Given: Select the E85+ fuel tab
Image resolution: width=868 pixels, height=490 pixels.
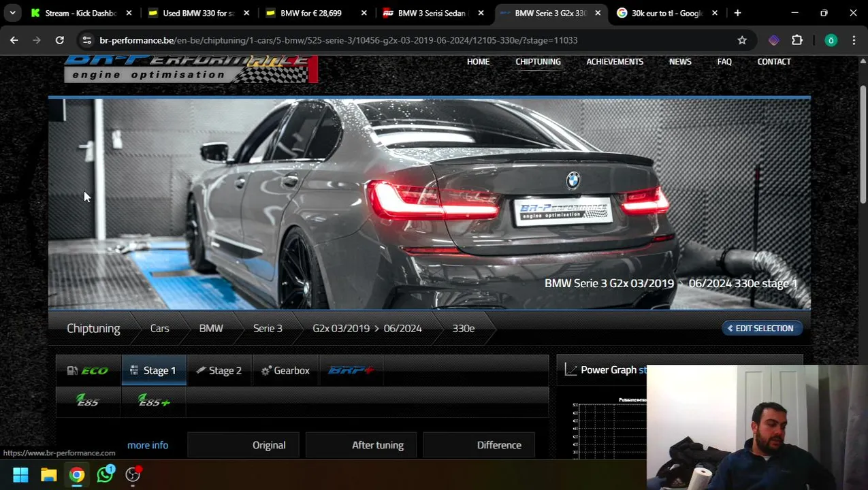Looking at the screenshot, I should pos(154,401).
